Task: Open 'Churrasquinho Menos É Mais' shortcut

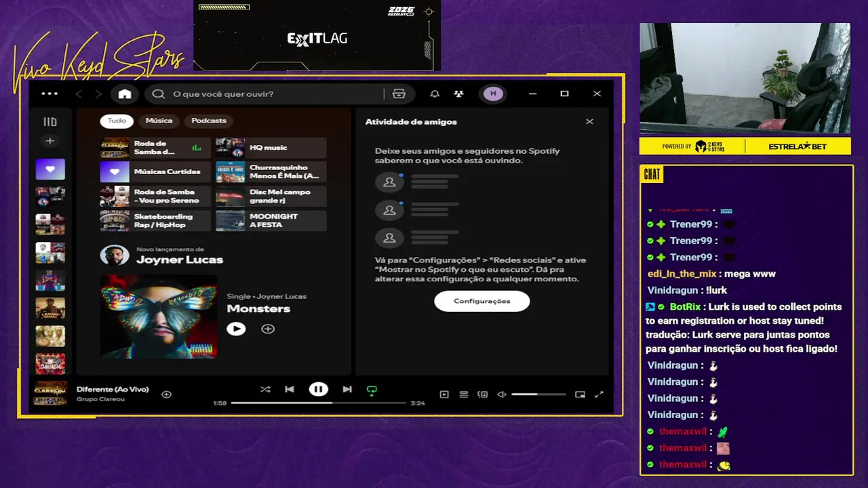Action: pos(271,172)
